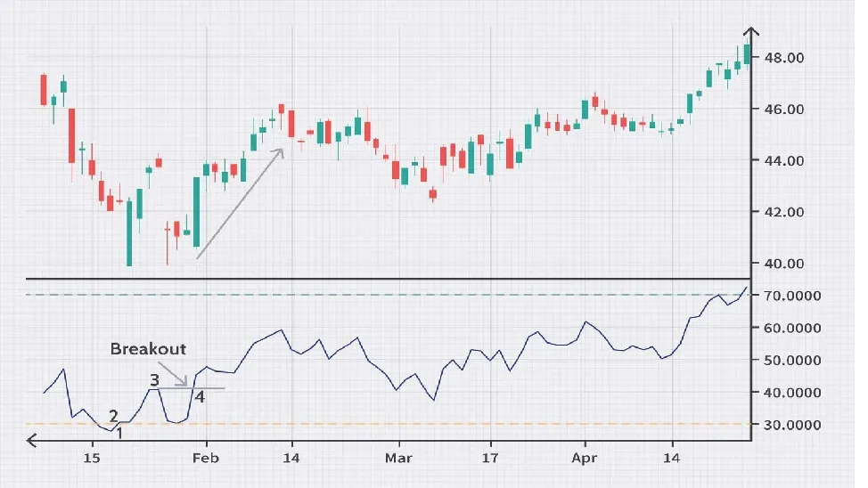
Task: Click the Mar date axis label
Action: (398, 458)
